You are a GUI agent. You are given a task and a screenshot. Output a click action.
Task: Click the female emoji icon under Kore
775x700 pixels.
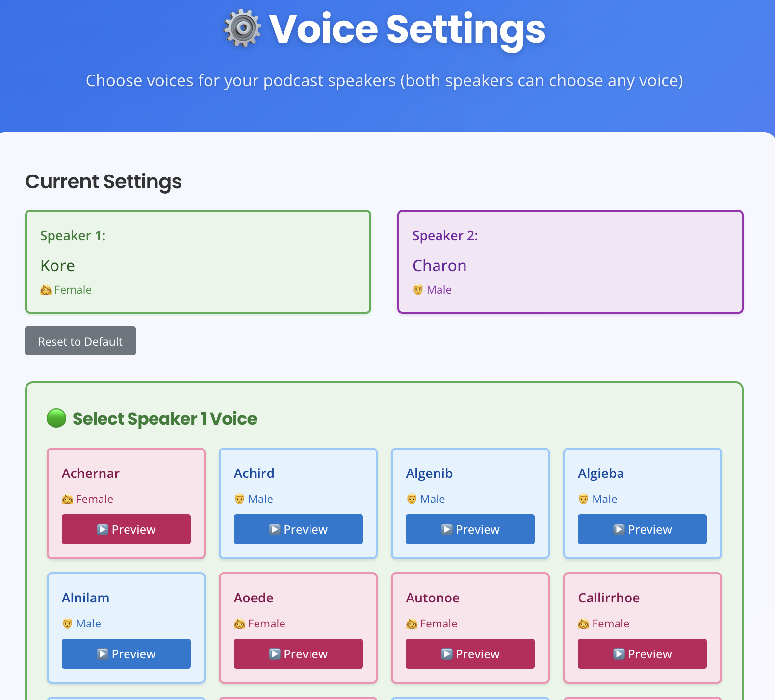[46, 290]
